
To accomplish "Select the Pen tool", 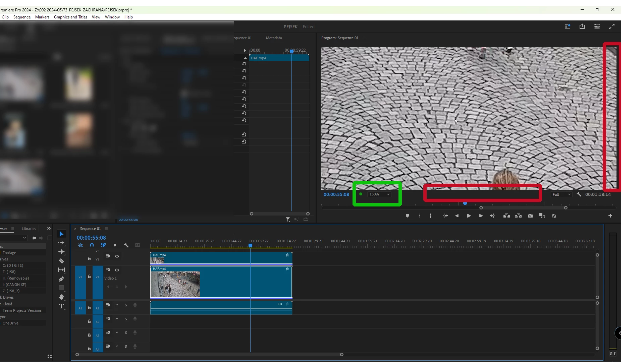I will click(61, 279).
